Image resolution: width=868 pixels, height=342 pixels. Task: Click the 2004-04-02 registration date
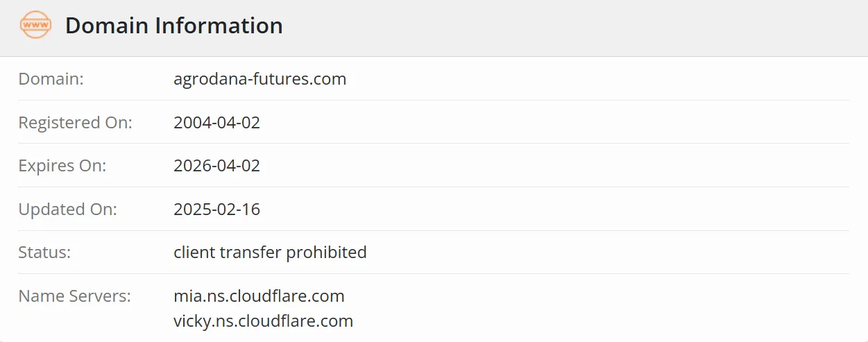coord(217,123)
